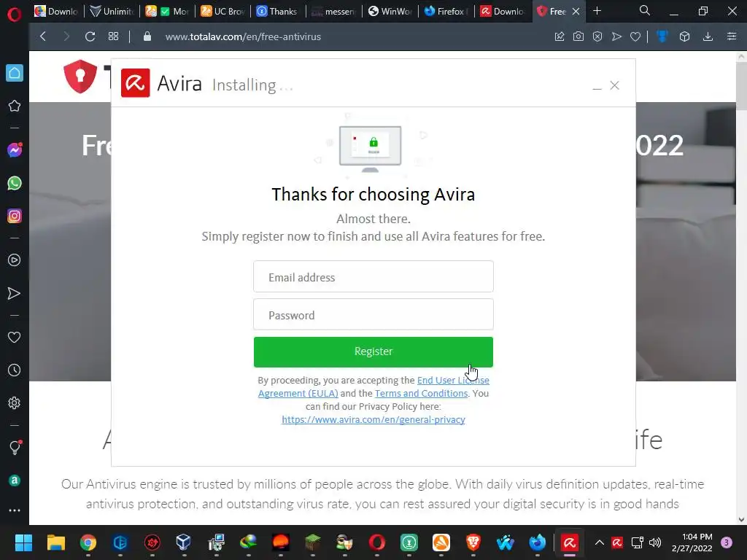Open the lightbulb tips icon in sidebar

click(15, 447)
